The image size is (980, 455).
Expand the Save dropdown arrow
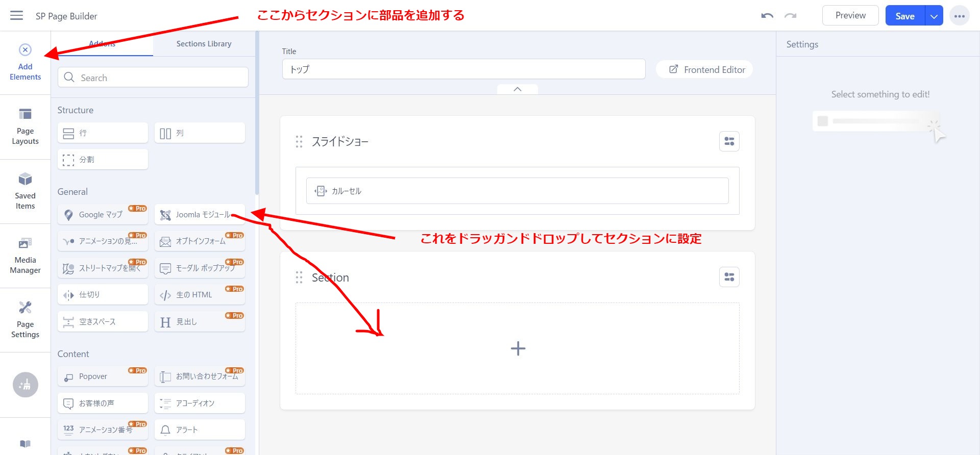pyautogui.click(x=934, y=16)
